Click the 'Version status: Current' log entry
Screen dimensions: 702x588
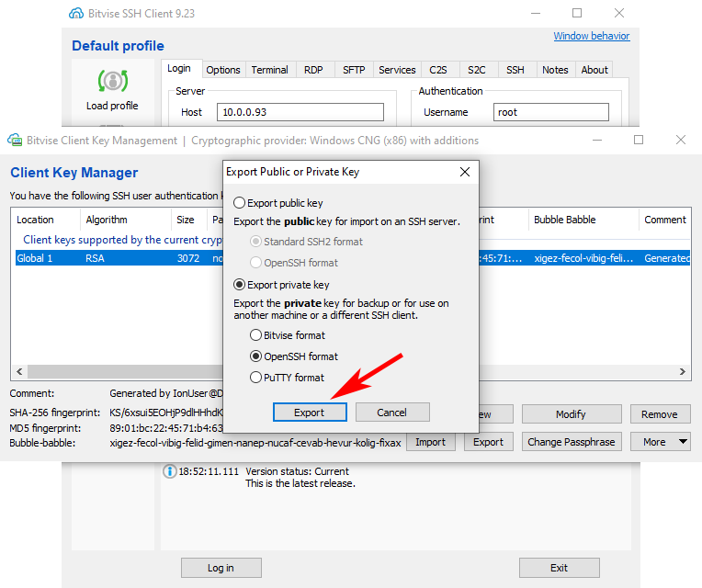pos(298,471)
